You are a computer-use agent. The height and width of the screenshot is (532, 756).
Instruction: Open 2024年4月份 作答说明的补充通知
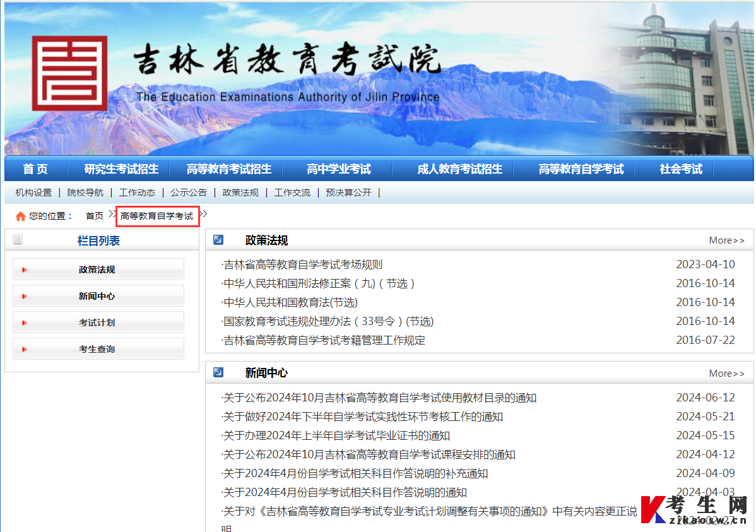tap(355, 473)
